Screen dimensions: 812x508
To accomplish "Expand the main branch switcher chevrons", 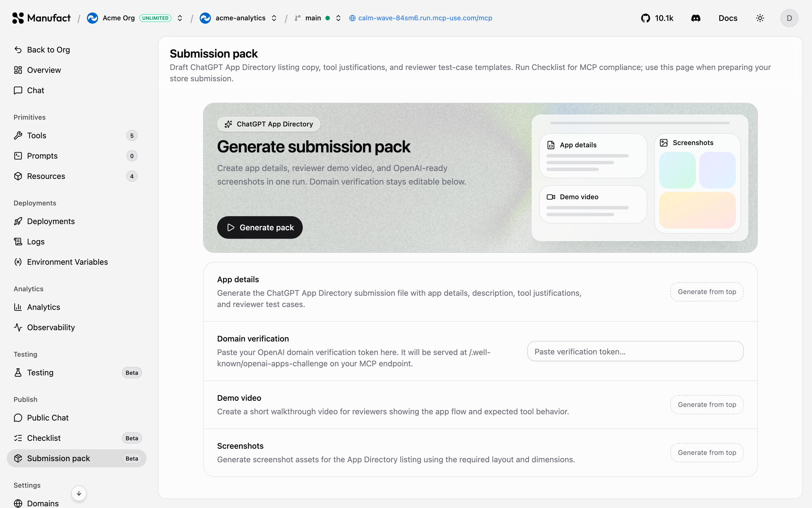I will (338, 18).
